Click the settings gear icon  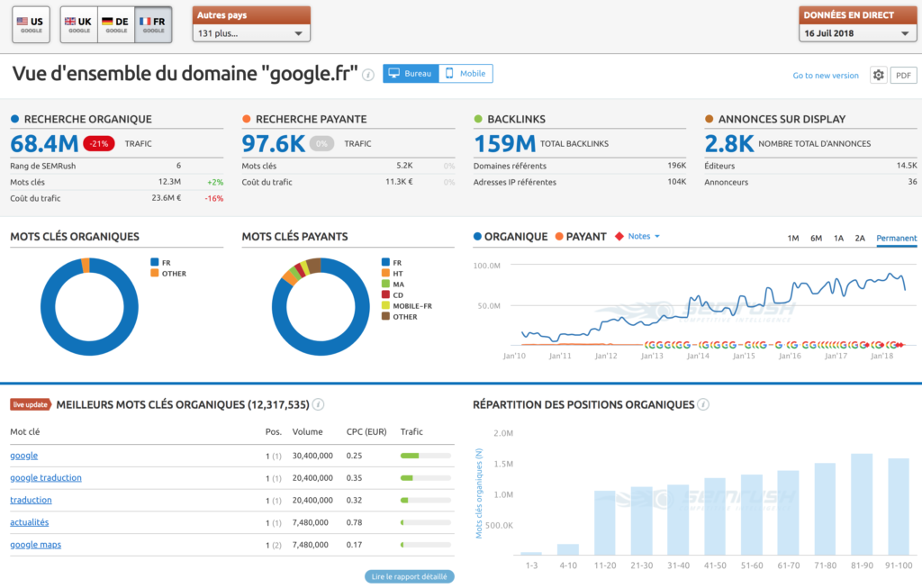coord(878,75)
